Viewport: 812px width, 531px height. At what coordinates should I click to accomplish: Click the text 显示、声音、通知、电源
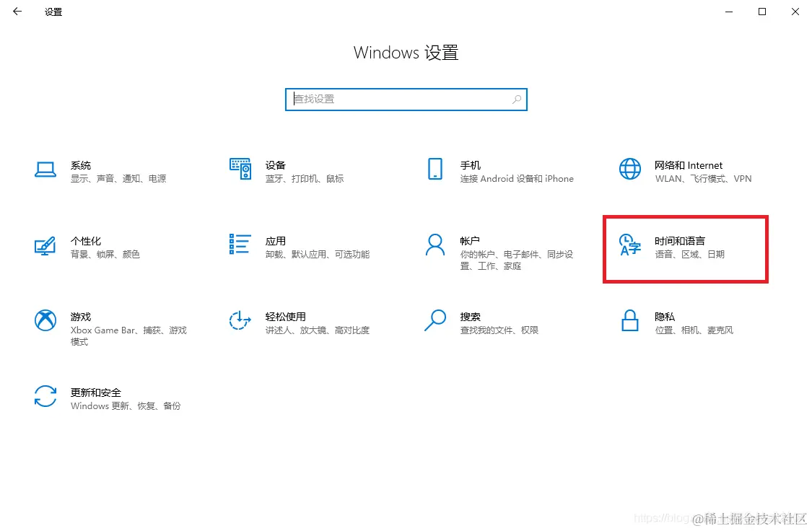pos(118,178)
